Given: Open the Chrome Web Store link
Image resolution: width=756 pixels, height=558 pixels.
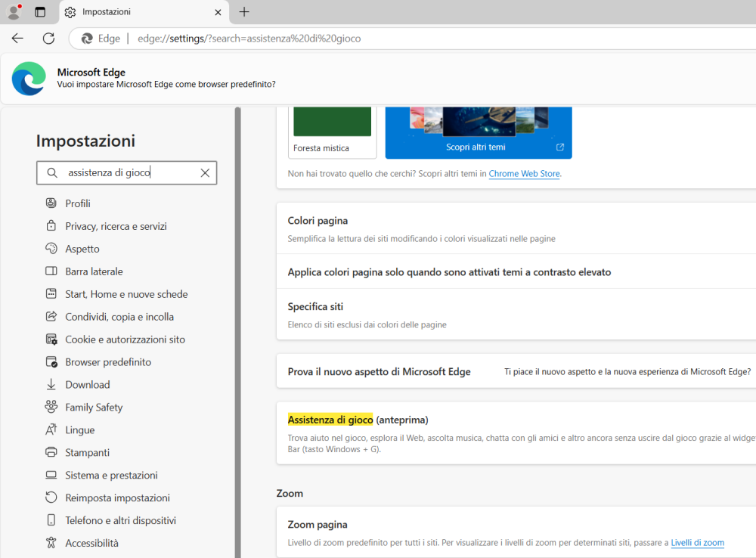Looking at the screenshot, I should pyautogui.click(x=524, y=174).
